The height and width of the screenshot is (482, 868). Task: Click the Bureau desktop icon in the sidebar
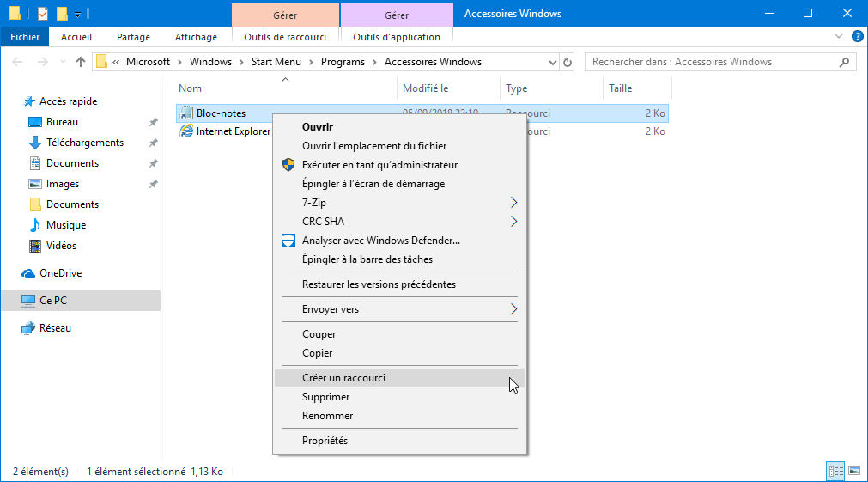tap(35, 122)
